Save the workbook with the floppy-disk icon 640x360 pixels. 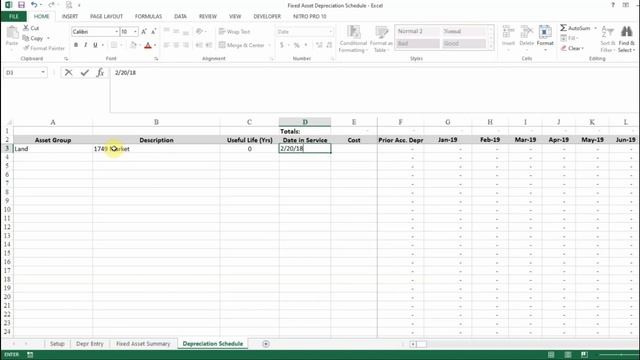21,5
